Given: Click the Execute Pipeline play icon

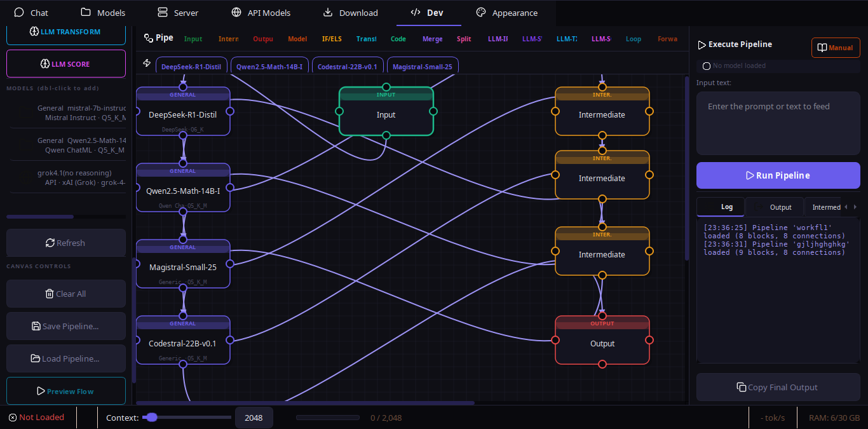Looking at the screenshot, I should click(702, 45).
